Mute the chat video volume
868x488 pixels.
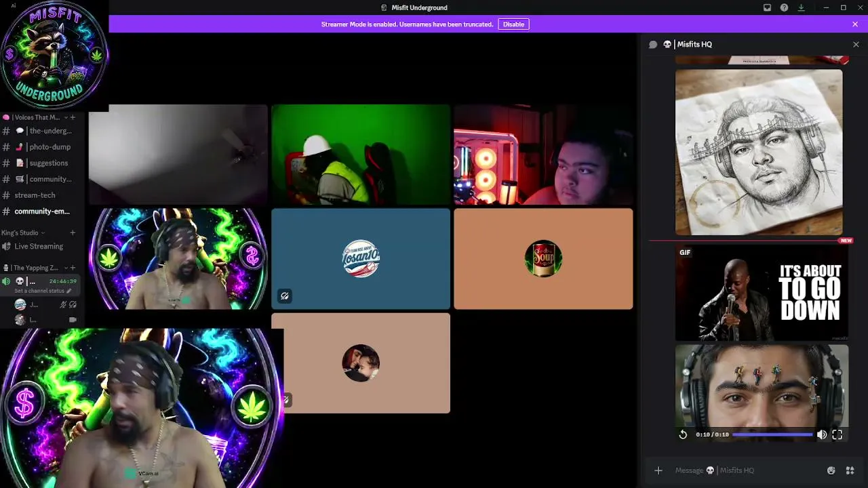[822, 434]
